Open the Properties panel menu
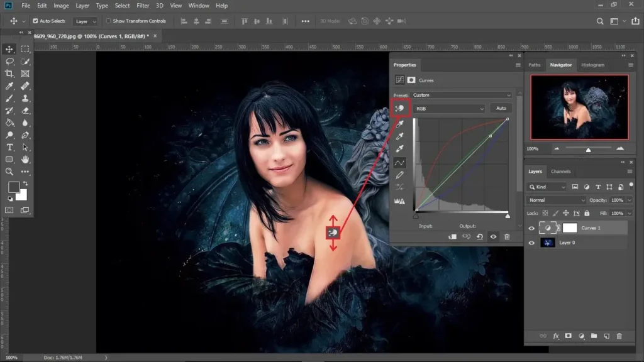 518,65
